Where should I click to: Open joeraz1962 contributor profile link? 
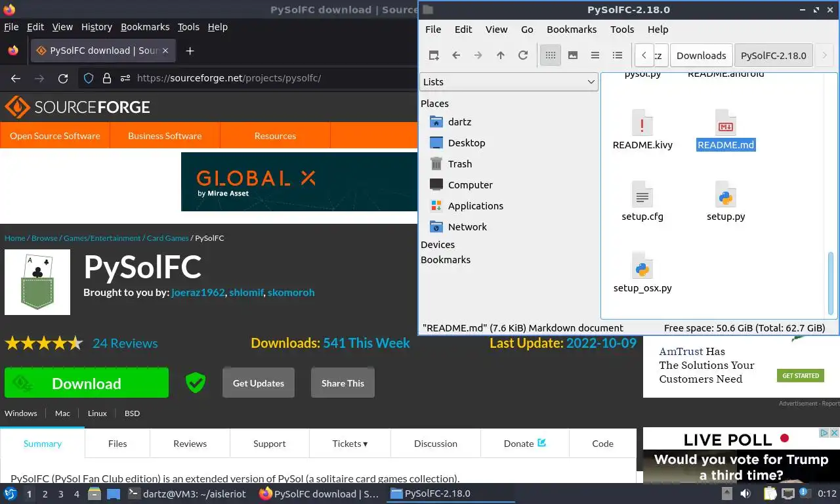(198, 293)
